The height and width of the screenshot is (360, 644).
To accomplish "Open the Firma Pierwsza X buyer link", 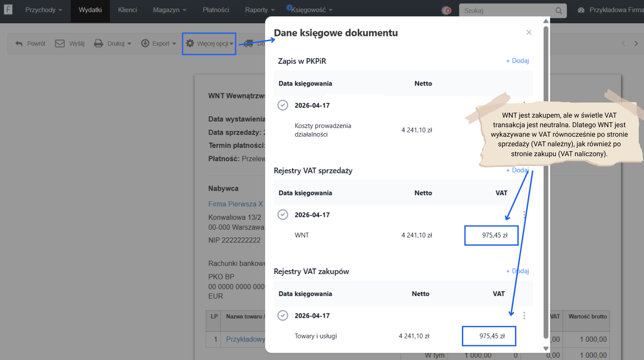I will click(x=236, y=204).
